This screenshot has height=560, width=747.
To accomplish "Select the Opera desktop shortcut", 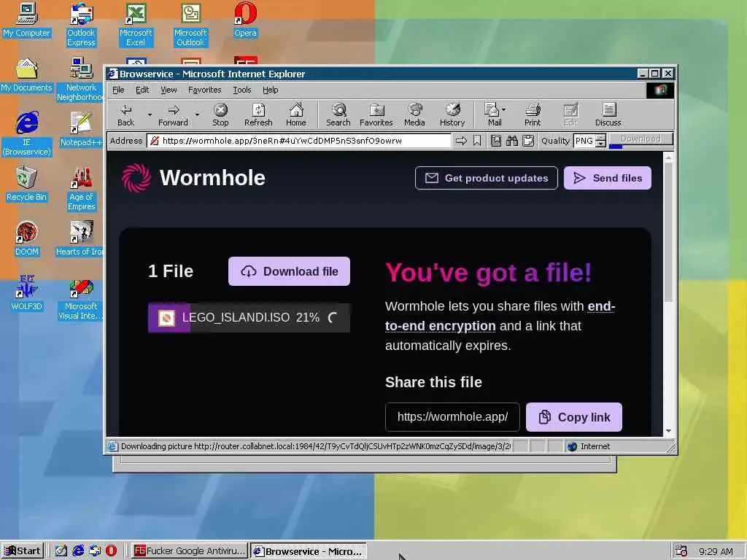I will coord(245,20).
